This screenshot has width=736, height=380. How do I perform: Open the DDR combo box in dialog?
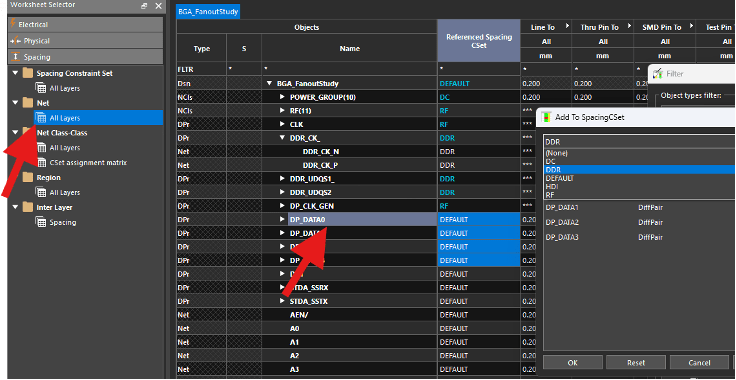click(x=638, y=142)
